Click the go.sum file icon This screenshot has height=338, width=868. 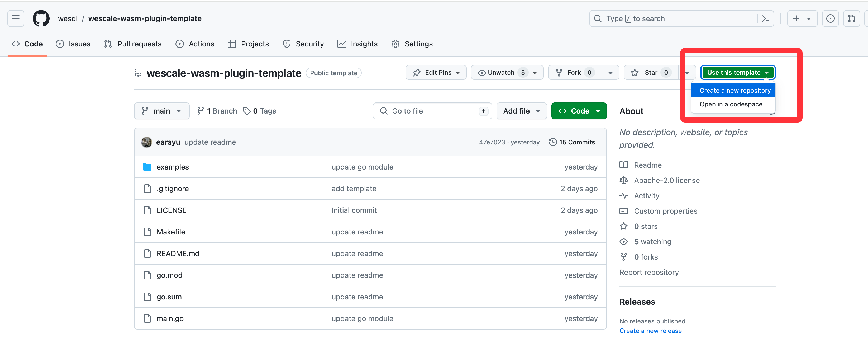click(147, 297)
